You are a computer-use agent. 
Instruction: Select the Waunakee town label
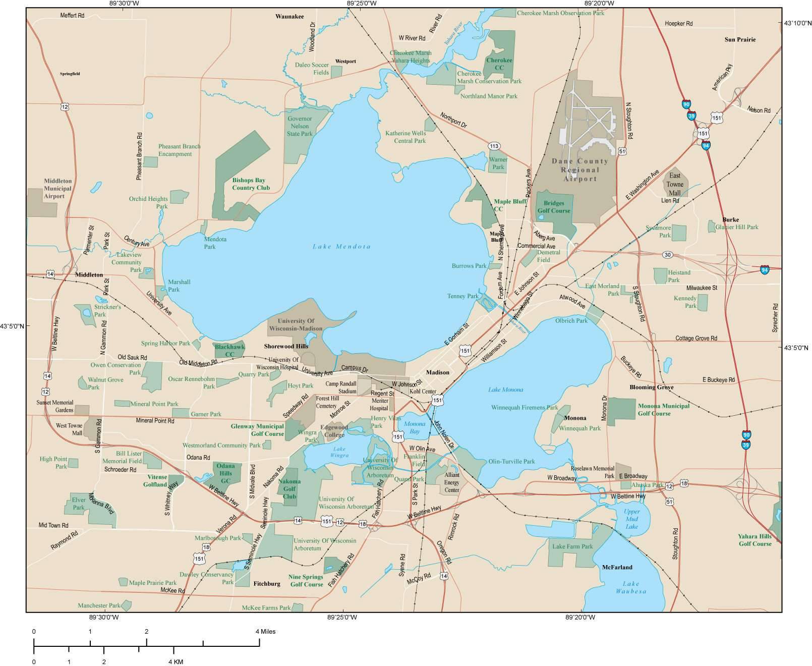point(289,17)
